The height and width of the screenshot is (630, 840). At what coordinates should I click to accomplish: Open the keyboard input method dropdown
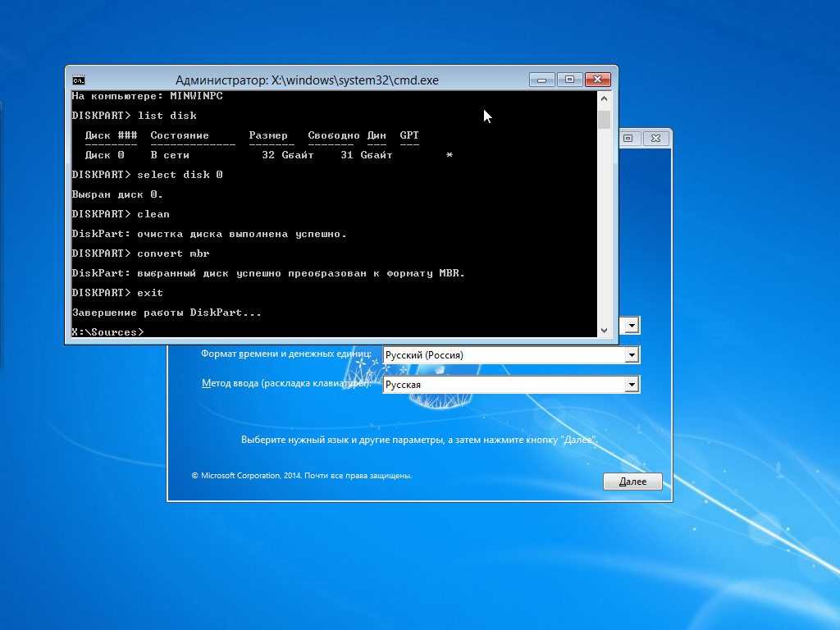pyautogui.click(x=632, y=385)
